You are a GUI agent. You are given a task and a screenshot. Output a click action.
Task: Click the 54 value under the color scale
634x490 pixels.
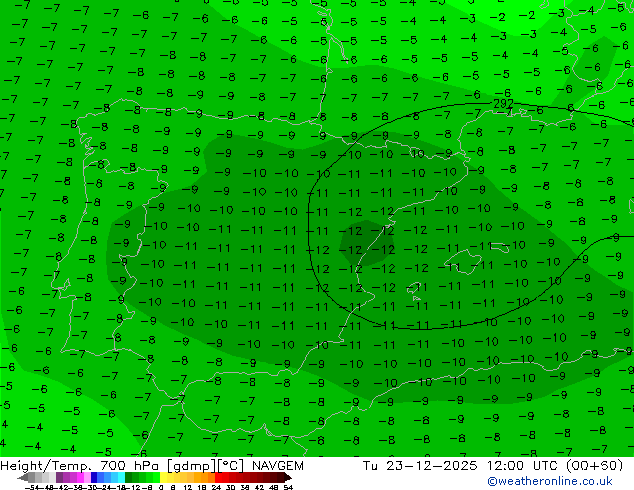click(x=288, y=487)
